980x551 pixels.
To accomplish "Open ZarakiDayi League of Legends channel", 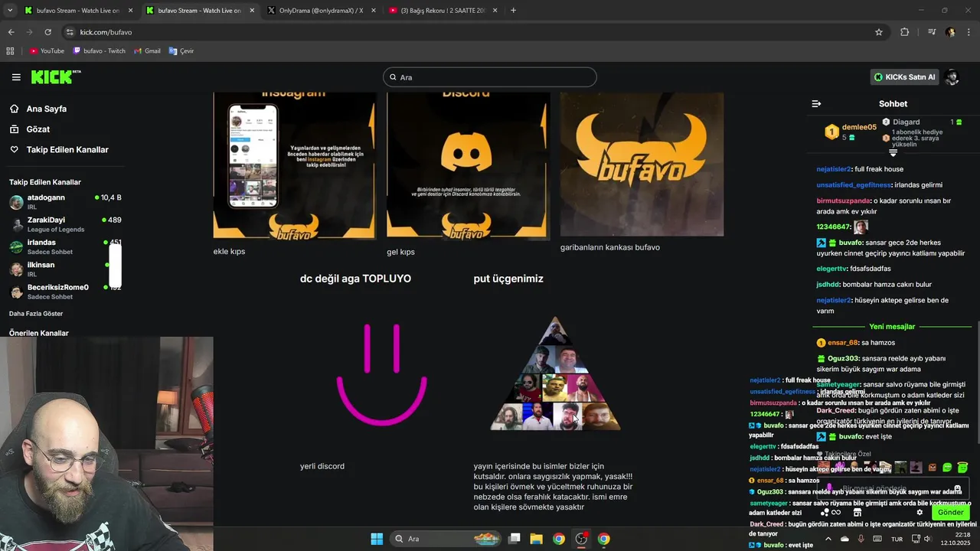I will click(65, 224).
